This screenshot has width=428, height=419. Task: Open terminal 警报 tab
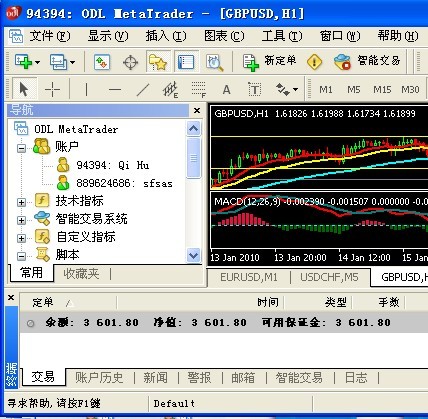[199, 378]
